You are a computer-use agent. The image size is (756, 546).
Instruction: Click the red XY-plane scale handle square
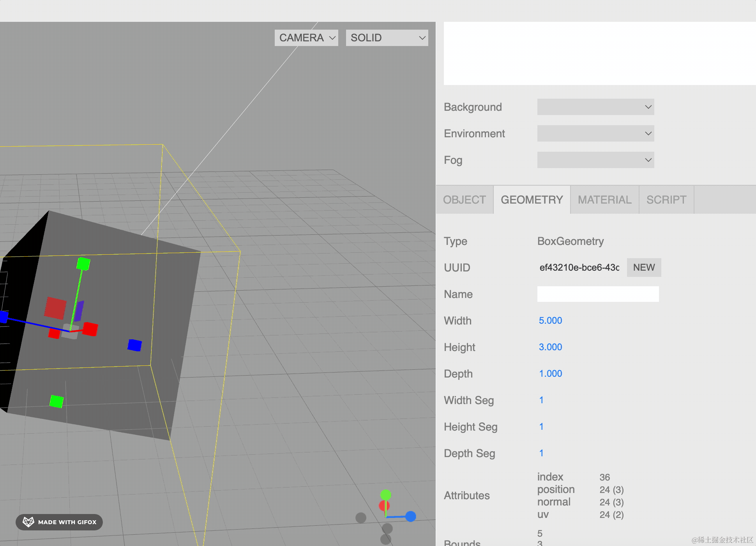coord(55,308)
